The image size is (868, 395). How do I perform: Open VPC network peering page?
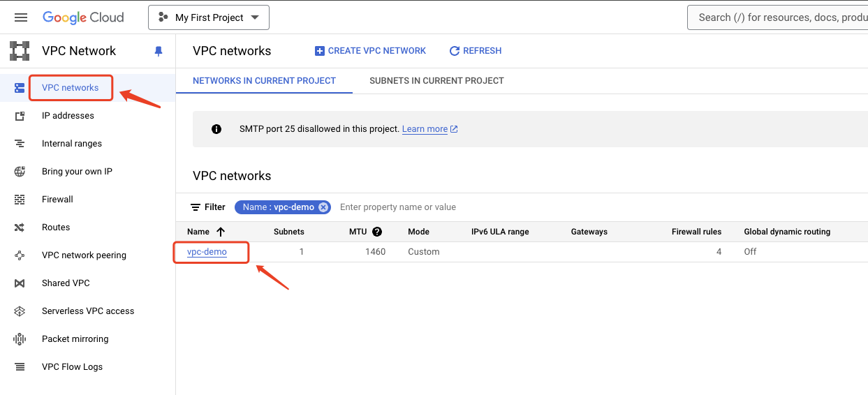(84, 255)
